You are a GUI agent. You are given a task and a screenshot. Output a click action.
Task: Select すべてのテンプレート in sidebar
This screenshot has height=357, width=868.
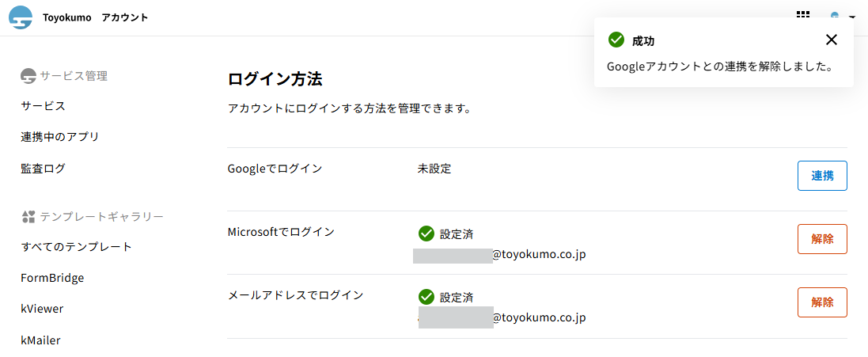[76, 246]
